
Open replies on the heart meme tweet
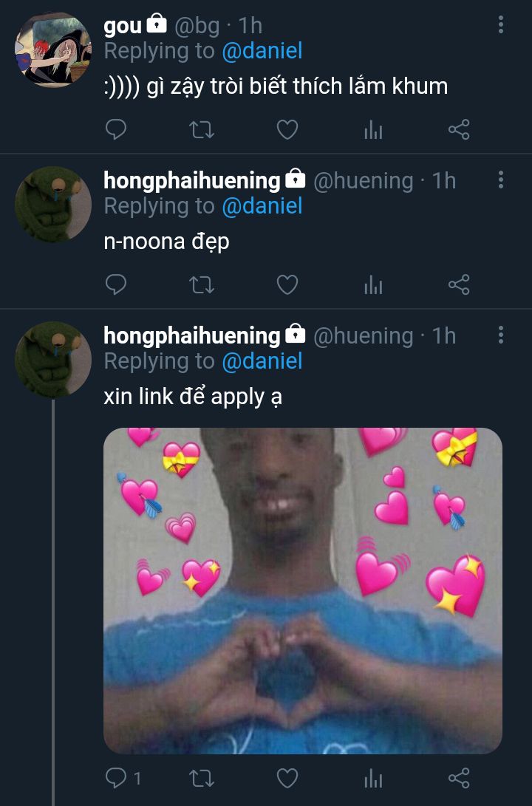point(123,778)
